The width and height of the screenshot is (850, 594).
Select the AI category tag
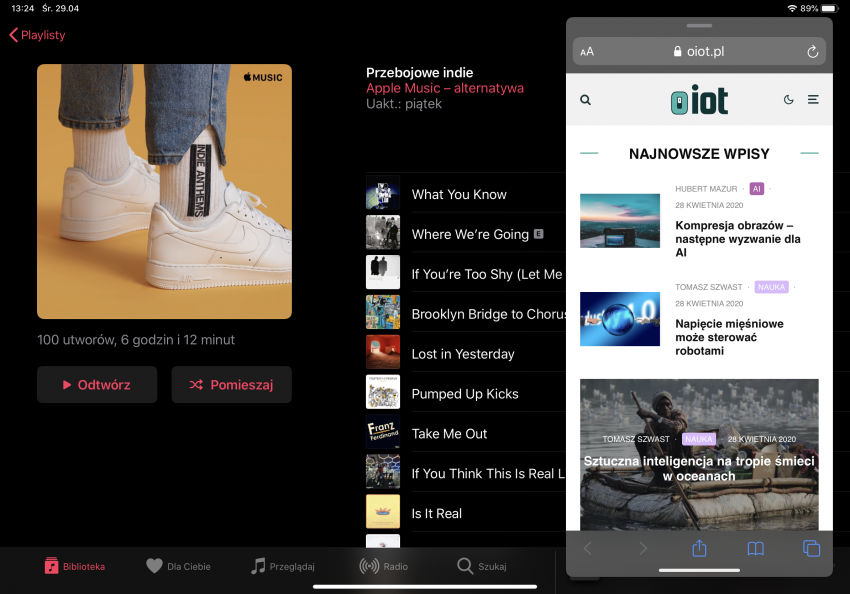[x=757, y=189]
